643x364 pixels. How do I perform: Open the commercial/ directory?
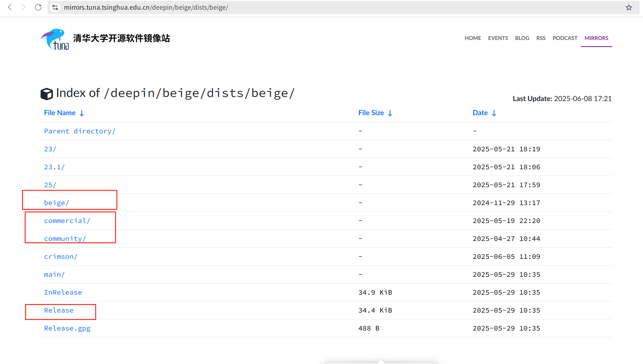tap(67, 221)
